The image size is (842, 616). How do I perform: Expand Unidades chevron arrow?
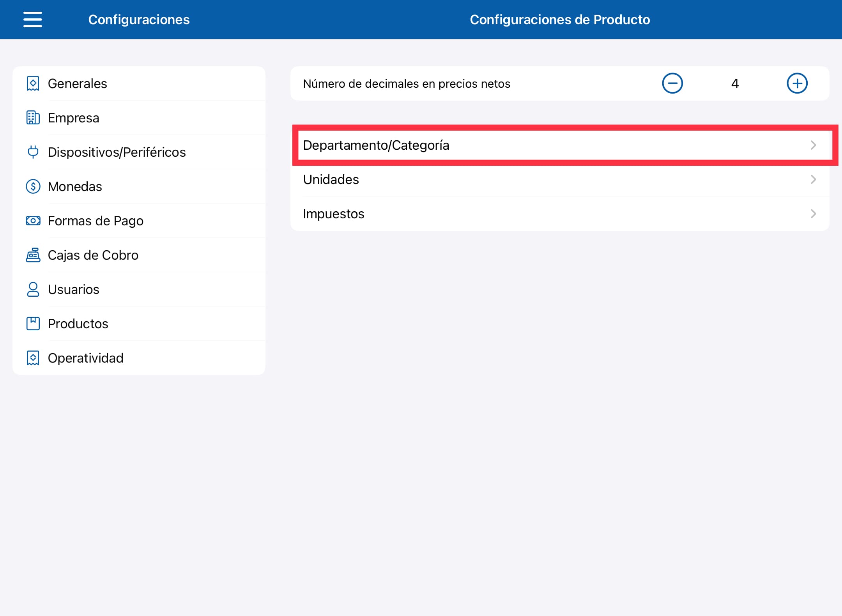pyautogui.click(x=814, y=179)
